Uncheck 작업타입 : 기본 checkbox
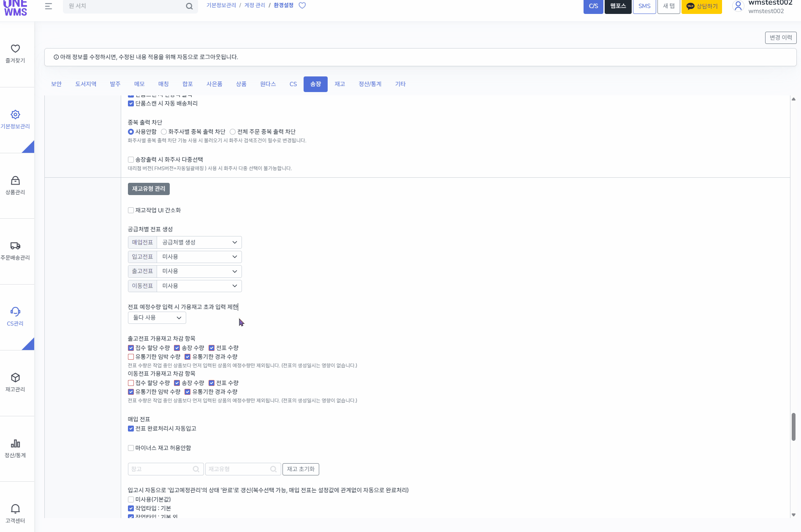The image size is (801, 532). tap(131, 508)
